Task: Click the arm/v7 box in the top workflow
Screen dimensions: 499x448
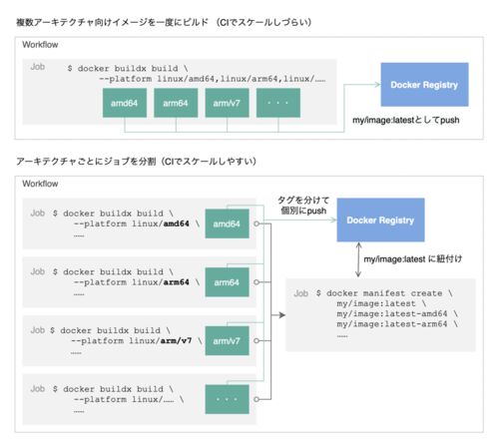Action: pos(227,103)
